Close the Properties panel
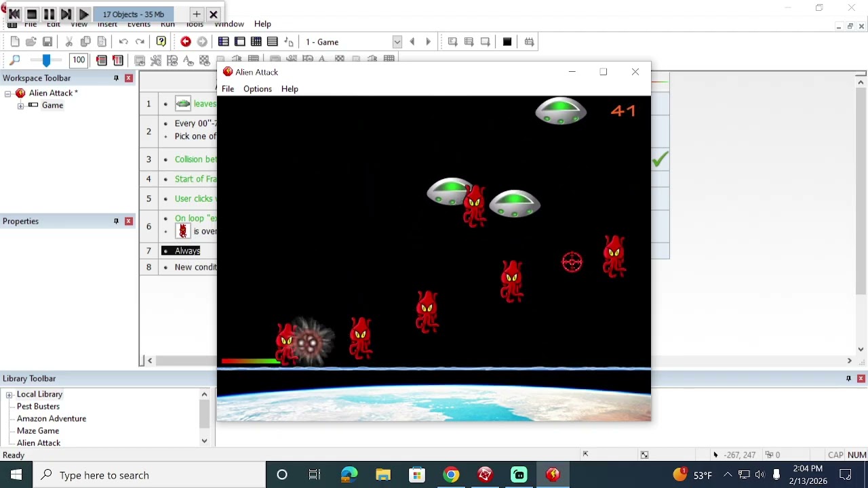Viewport: 868px width, 488px height. point(129,221)
